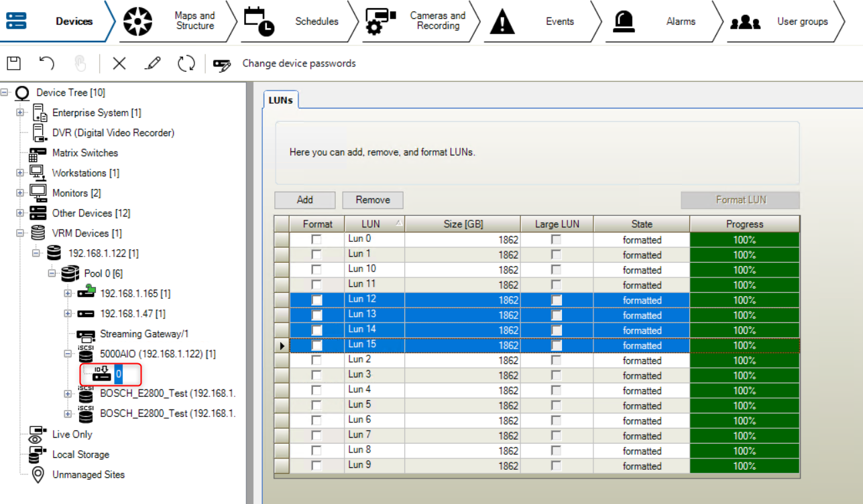Click the Undo arrow icon
This screenshot has height=504, width=863.
click(46, 64)
